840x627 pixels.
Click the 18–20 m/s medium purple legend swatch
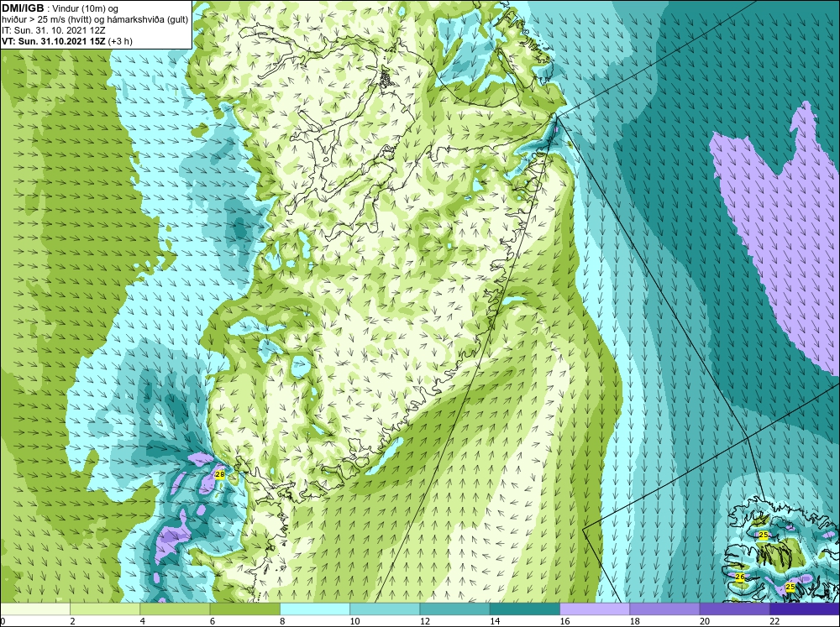pyautogui.click(x=664, y=609)
